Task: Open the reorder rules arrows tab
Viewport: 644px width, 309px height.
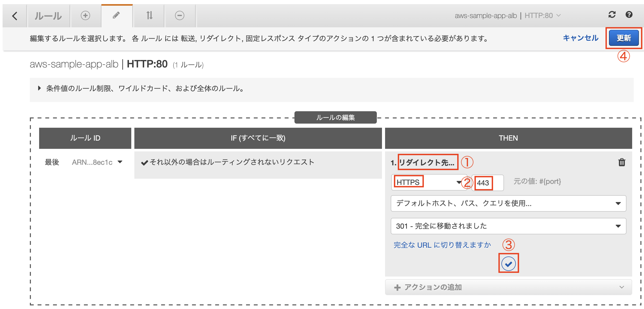Action: tap(149, 15)
